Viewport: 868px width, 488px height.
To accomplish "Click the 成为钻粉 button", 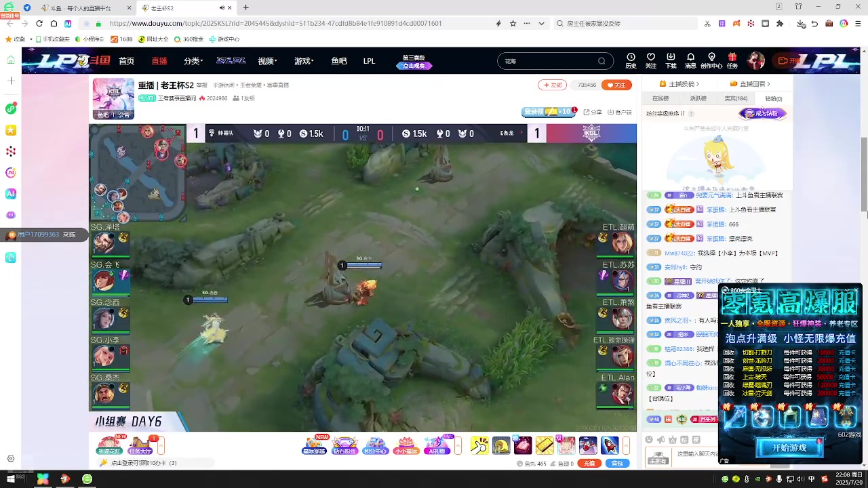I will pyautogui.click(x=763, y=113).
